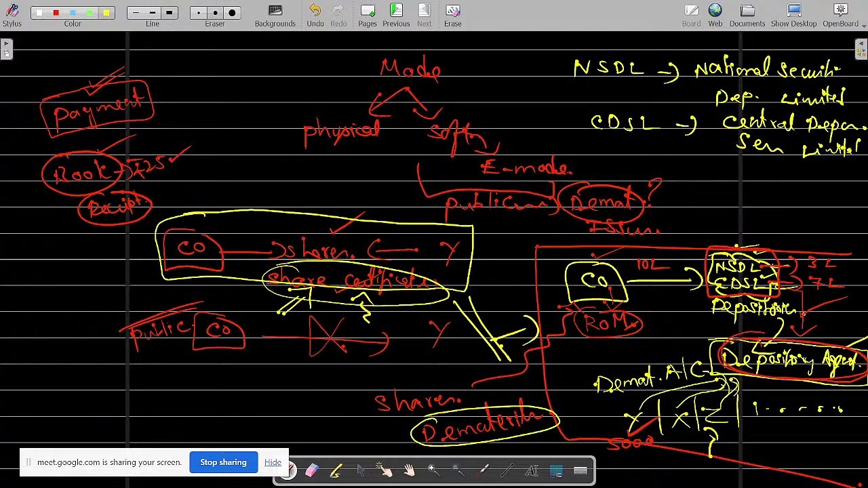This screenshot has width=868, height=488.
Task: Choose the yellow highlighter tool
Action: coord(336,470)
